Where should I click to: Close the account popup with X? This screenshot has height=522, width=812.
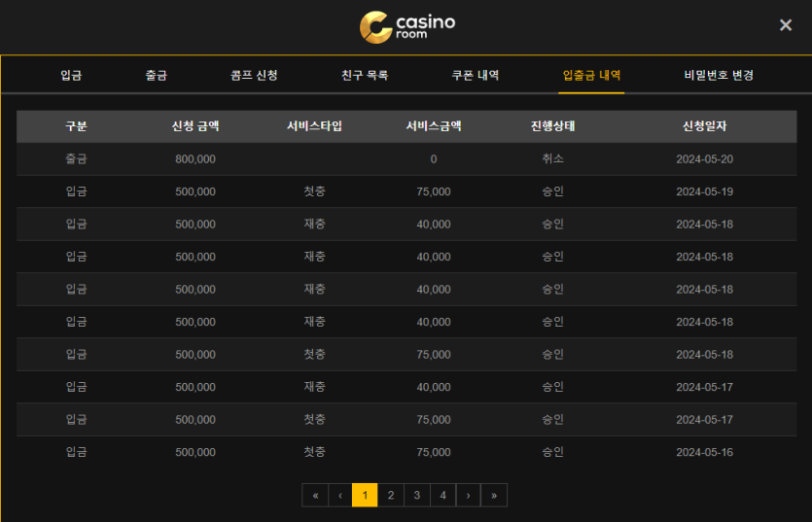(786, 25)
